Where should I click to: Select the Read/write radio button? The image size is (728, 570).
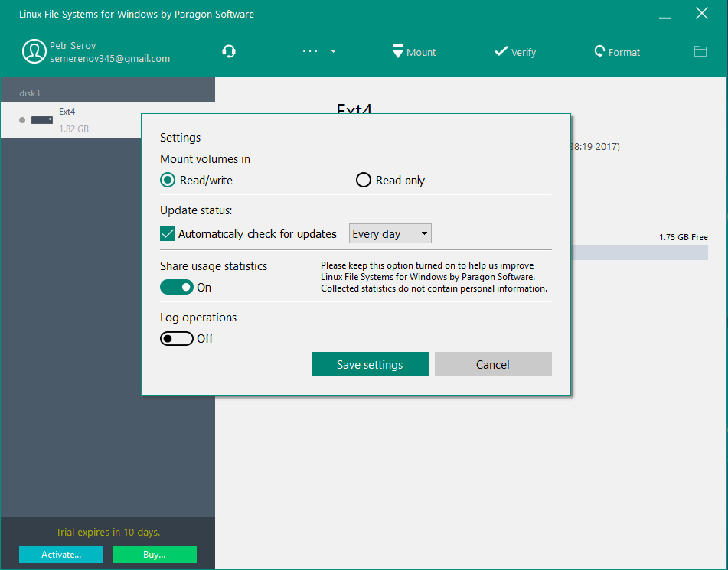click(168, 180)
